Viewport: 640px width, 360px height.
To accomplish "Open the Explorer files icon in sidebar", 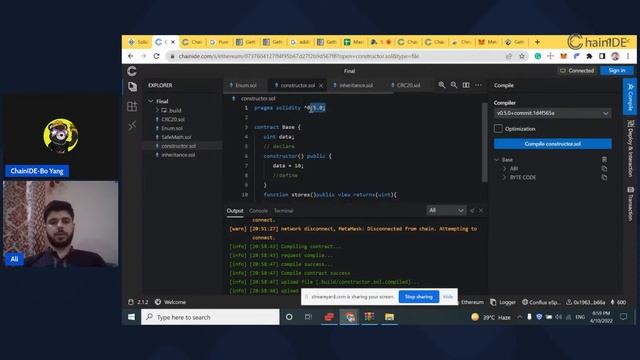I will click(132, 87).
